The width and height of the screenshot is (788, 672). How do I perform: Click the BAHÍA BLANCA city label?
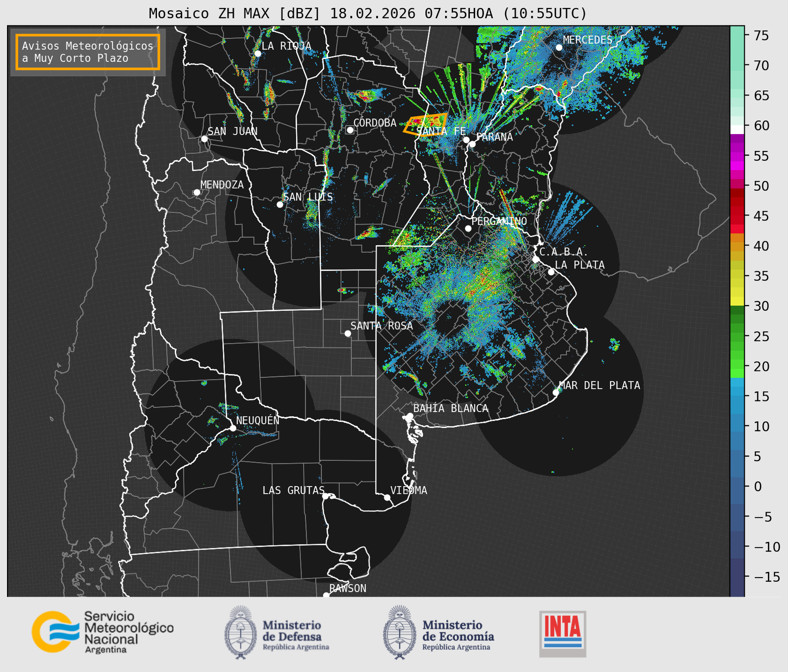[x=451, y=408]
